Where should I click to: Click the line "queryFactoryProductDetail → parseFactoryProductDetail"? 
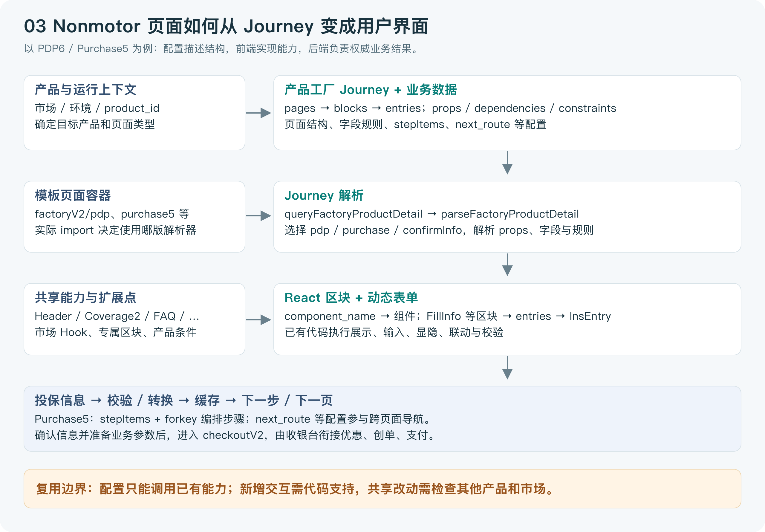click(x=432, y=214)
